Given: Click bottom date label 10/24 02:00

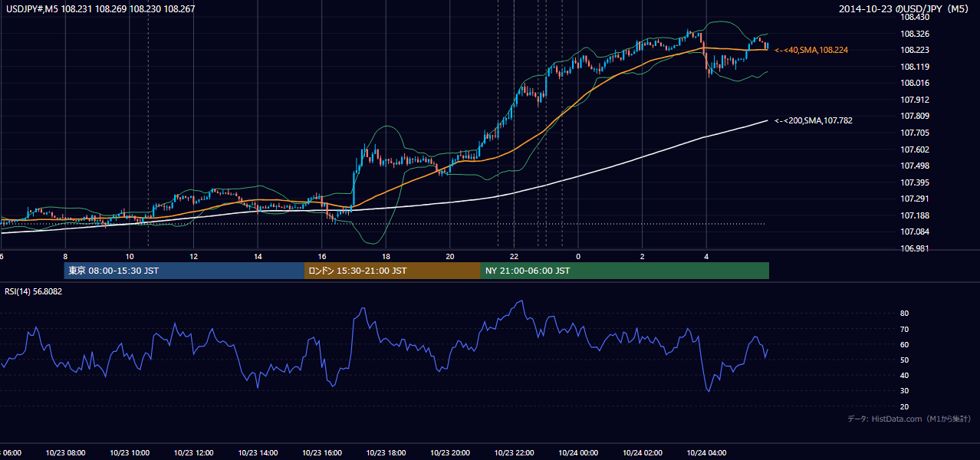Looking at the screenshot, I should (643, 453).
